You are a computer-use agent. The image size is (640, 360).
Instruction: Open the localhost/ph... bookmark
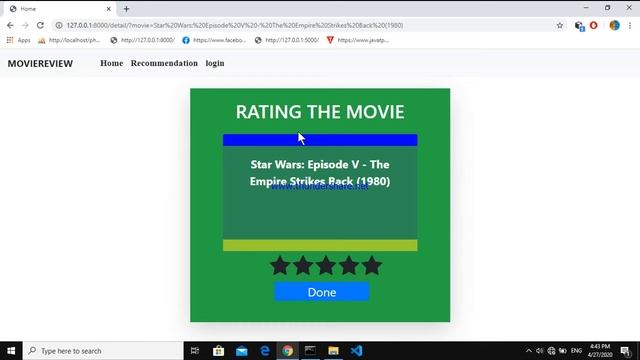click(69, 40)
